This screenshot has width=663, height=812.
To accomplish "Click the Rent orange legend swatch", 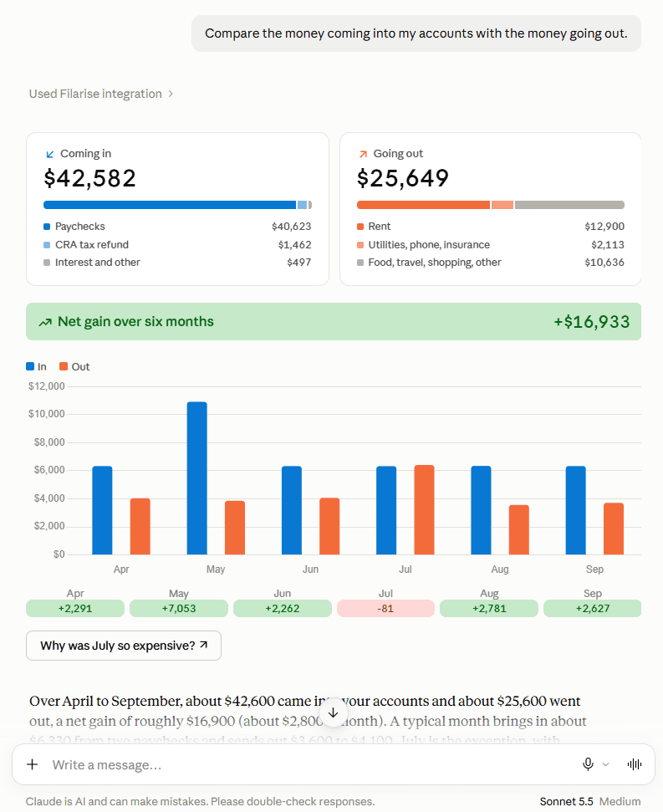I will coord(360,227).
